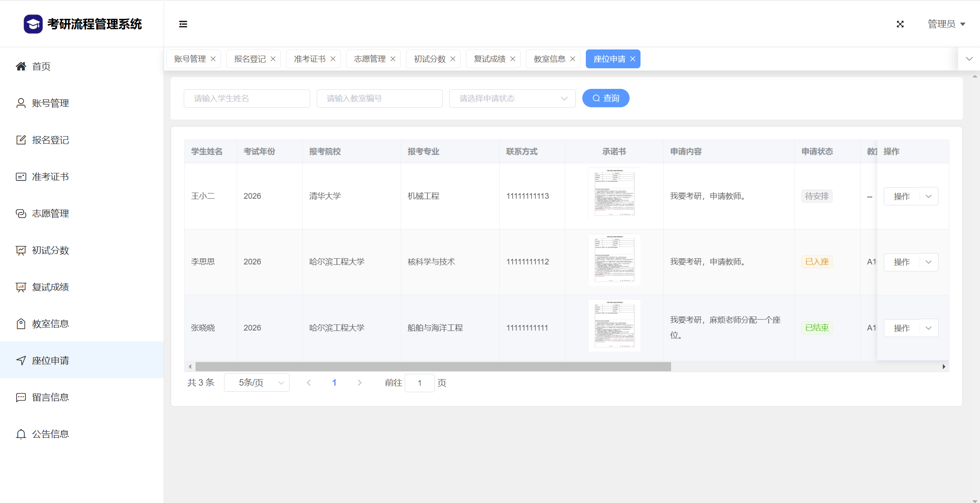Click the horizontal table scrollbar
Screen dimensions: 980x503
click(433, 367)
